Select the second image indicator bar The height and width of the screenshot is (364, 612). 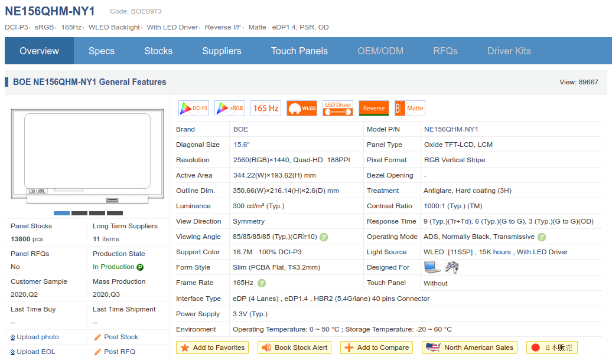pos(80,213)
